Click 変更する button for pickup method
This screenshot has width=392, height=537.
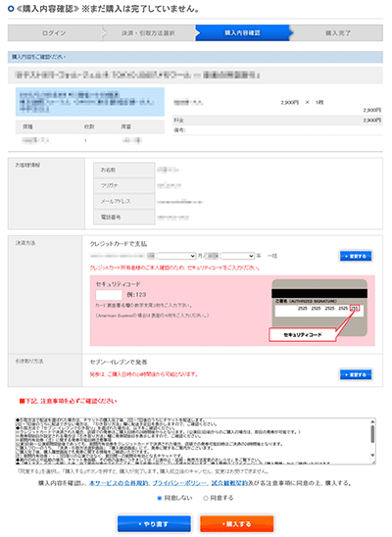point(356,374)
